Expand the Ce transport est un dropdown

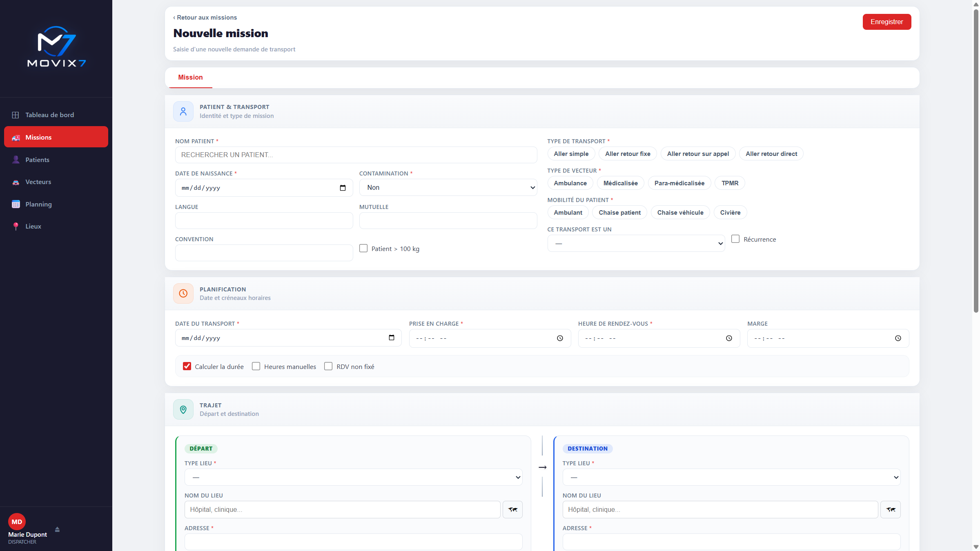pyautogui.click(x=636, y=243)
